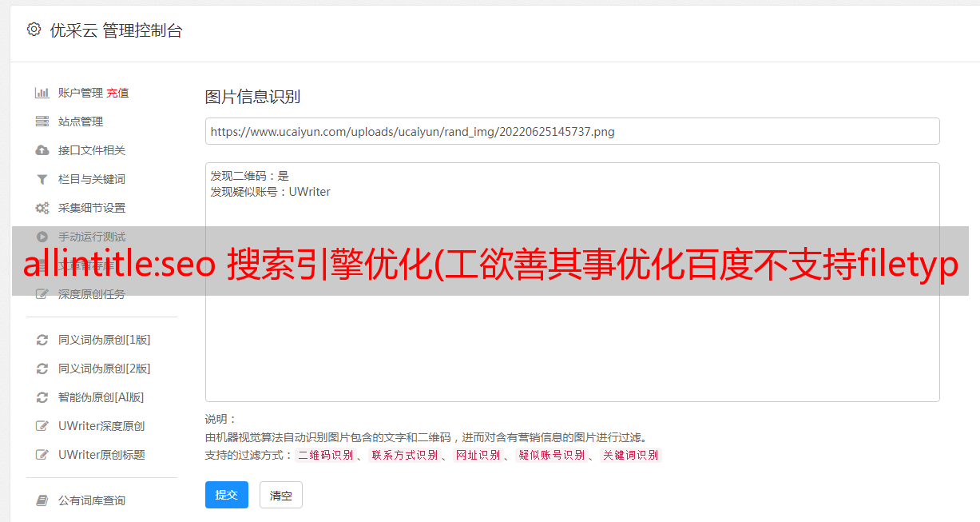This screenshot has height=522, width=980.
Task: Focus the image URL input field
Action: click(572, 131)
